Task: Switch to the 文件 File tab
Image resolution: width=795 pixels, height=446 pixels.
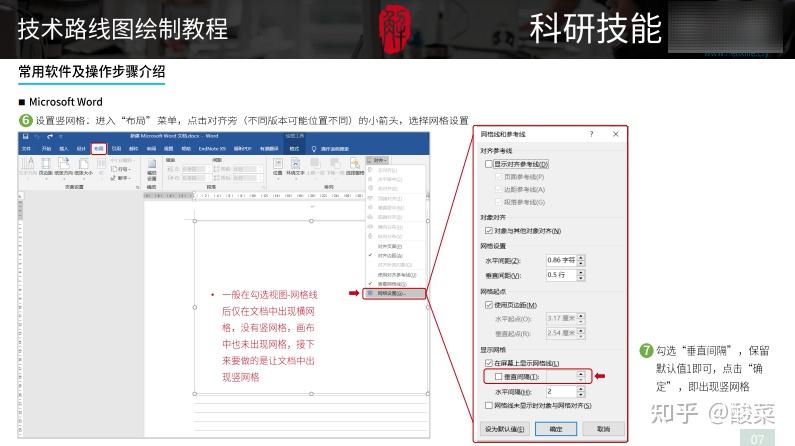Action: point(26,149)
